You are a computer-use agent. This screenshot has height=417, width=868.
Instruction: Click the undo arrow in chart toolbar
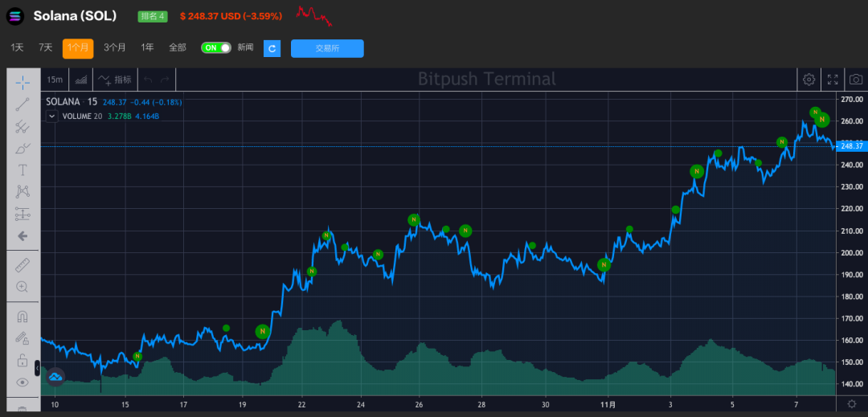(x=148, y=80)
